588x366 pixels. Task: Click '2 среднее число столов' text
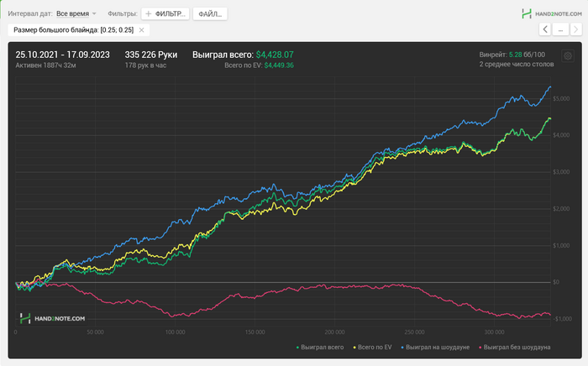coord(517,65)
